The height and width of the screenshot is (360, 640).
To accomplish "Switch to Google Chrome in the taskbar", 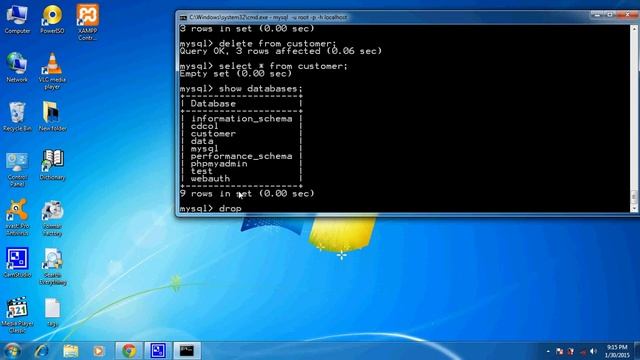I will [x=129, y=351].
